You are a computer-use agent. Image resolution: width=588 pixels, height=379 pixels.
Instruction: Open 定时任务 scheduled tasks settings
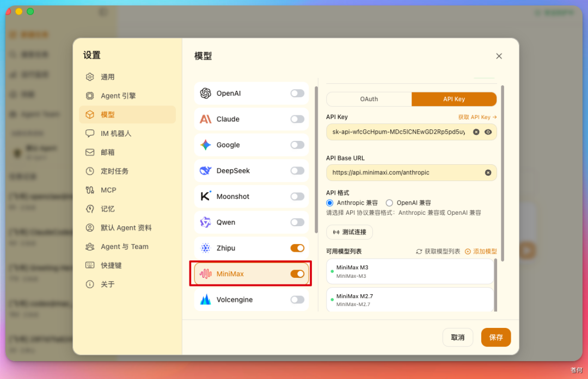[127, 171]
